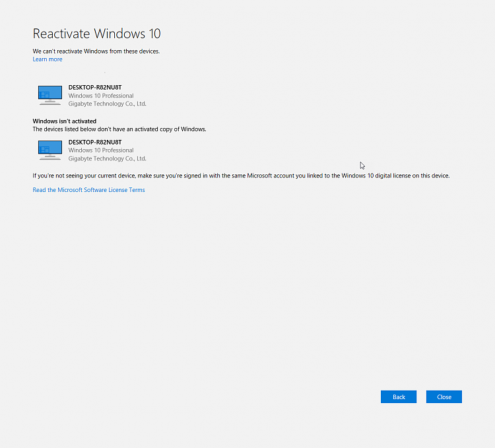The height and width of the screenshot is (448, 495).
Task: Select the monitor icon under "can't reactivate" list
Action: tap(50, 95)
